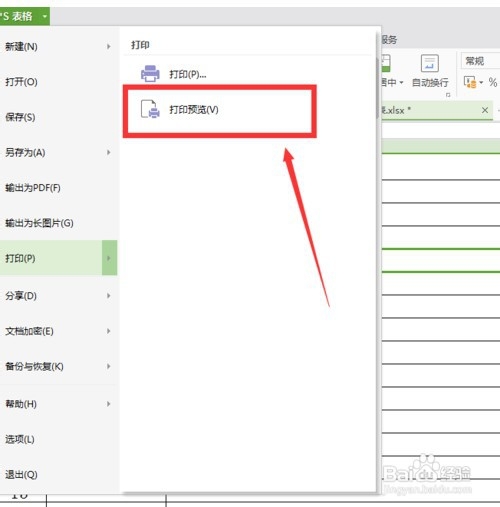Click 打印预览(V) in the submenu
The width and height of the screenshot is (500, 507).
pyautogui.click(x=194, y=109)
